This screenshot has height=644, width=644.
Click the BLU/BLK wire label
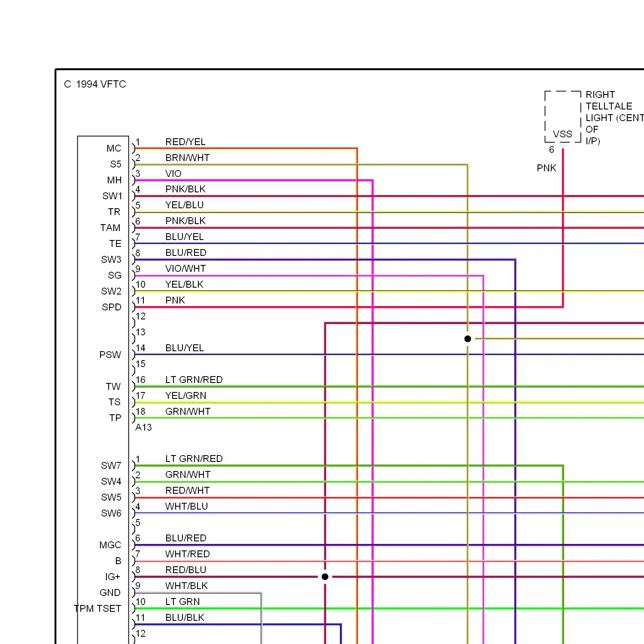185,617
